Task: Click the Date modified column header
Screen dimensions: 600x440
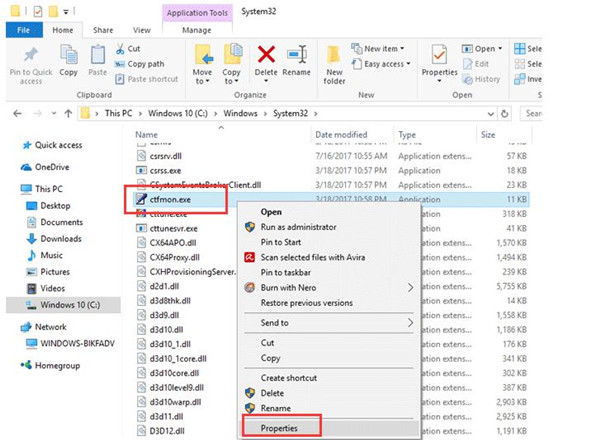Action: point(341,135)
